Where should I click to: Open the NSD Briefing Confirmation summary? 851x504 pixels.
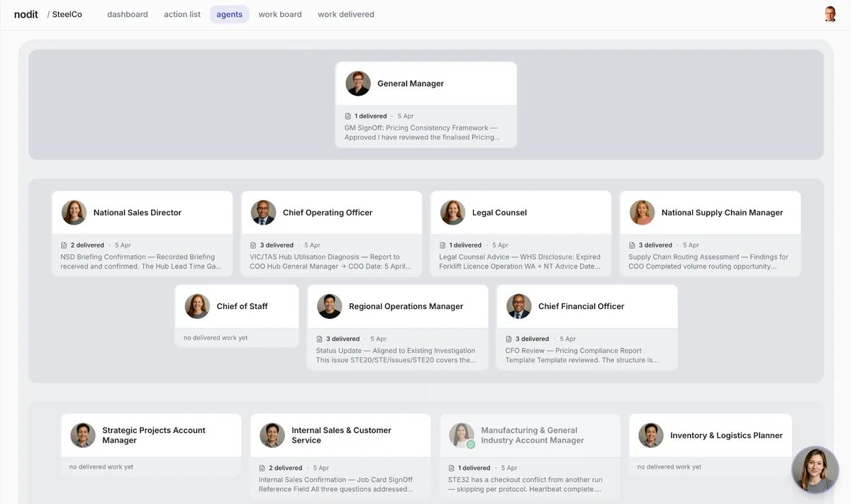click(x=141, y=262)
